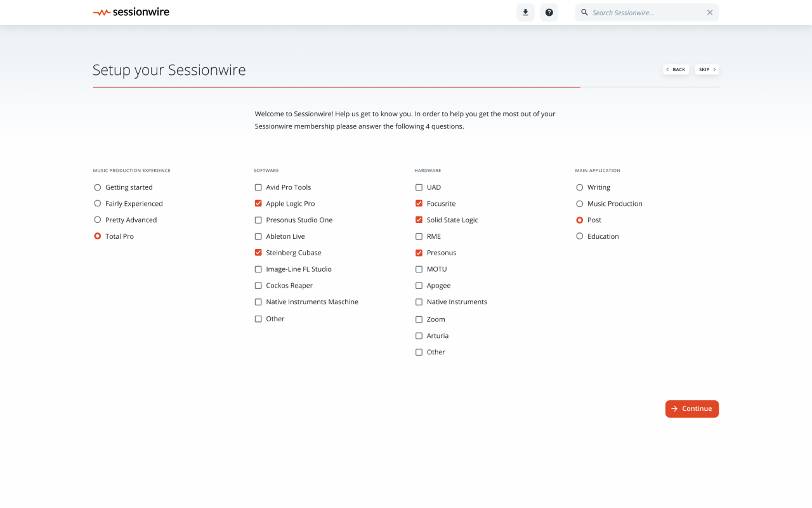Screen dimensions: 812x508
Task: Click the search magnifier icon
Action: (585, 13)
